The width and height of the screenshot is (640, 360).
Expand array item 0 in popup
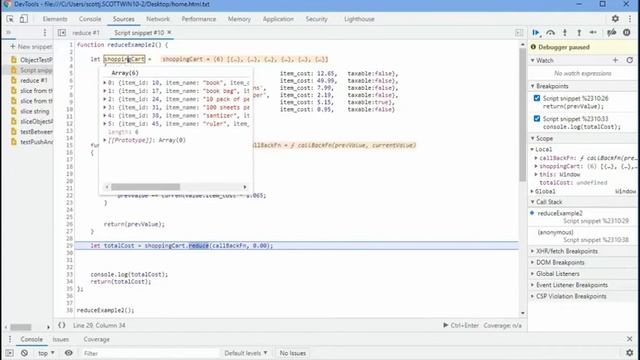pyautogui.click(x=105, y=83)
